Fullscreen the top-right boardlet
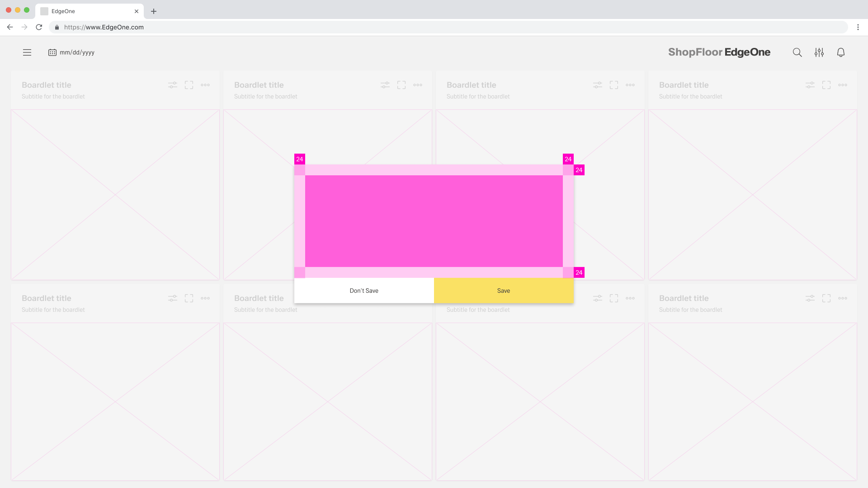 826,85
